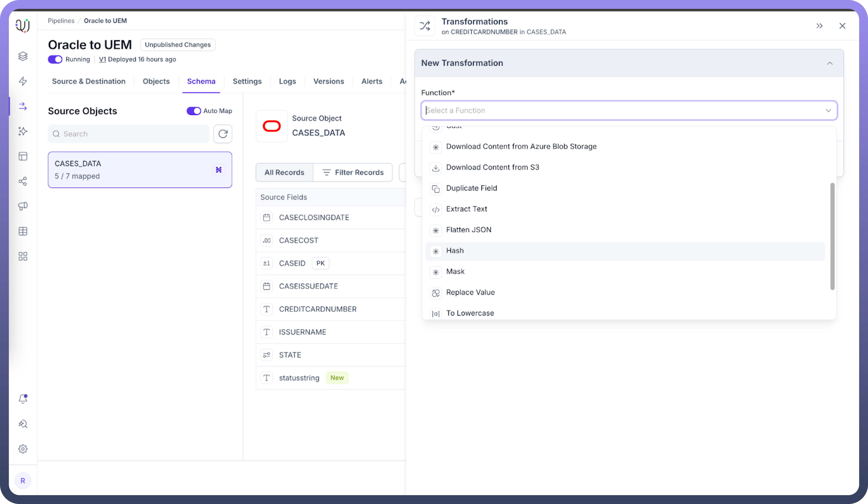868x504 pixels.
Task: Click the Filter Records button
Action: click(x=352, y=172)
